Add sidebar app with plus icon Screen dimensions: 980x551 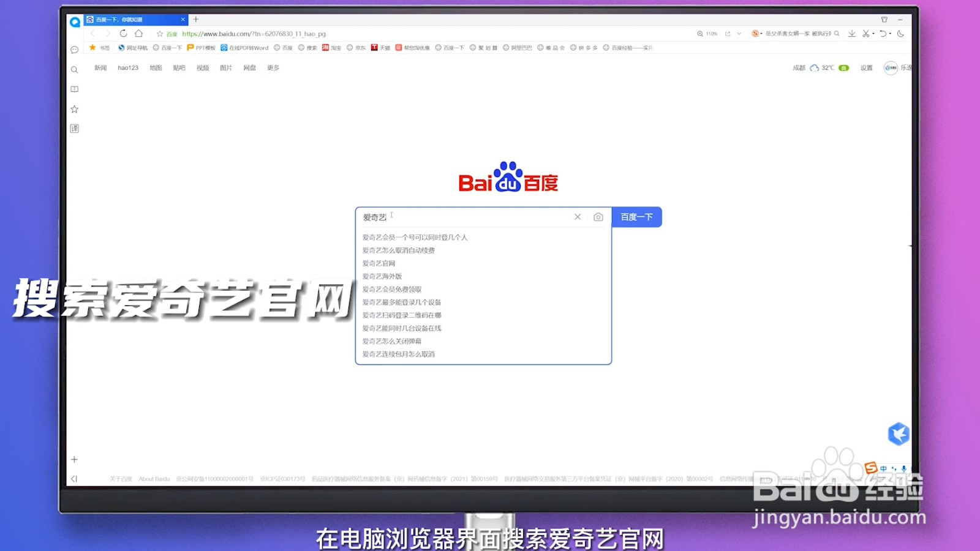tap(74, 459)
